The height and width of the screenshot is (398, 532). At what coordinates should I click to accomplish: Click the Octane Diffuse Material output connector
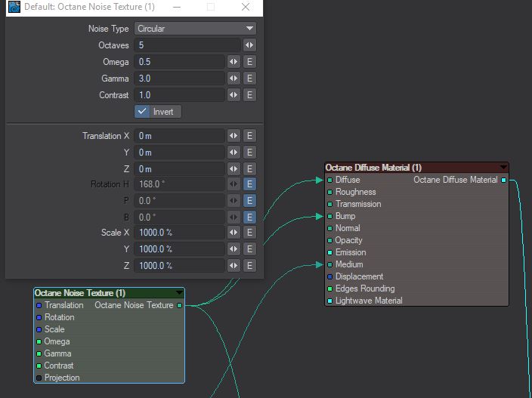pyautogui.click(x=504, y=180)
